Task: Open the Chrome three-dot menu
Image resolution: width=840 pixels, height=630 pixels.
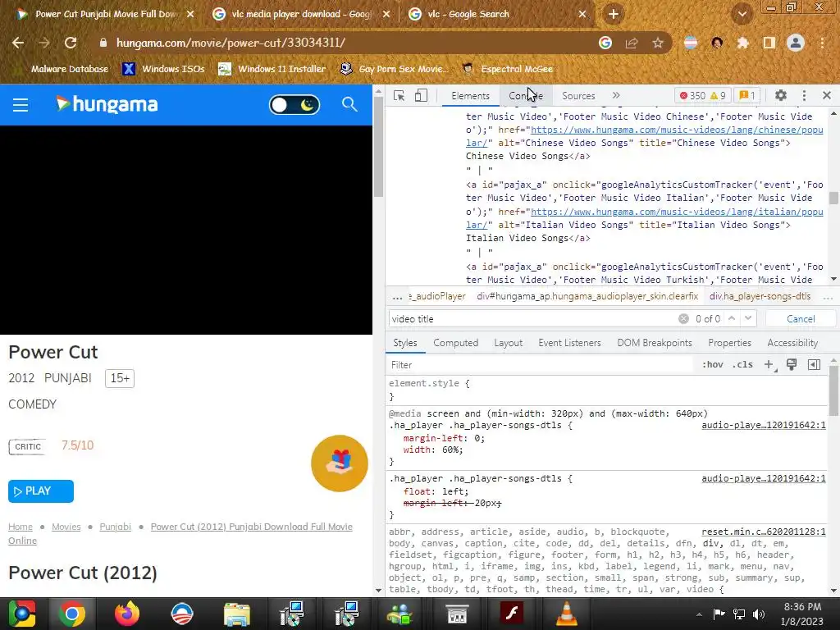Action: (822, 43)
